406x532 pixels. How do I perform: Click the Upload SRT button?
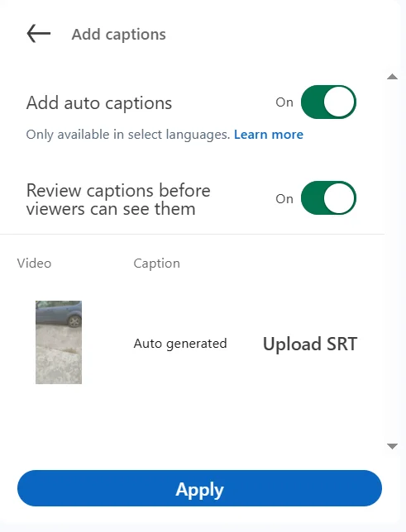(x=310, y=344)
